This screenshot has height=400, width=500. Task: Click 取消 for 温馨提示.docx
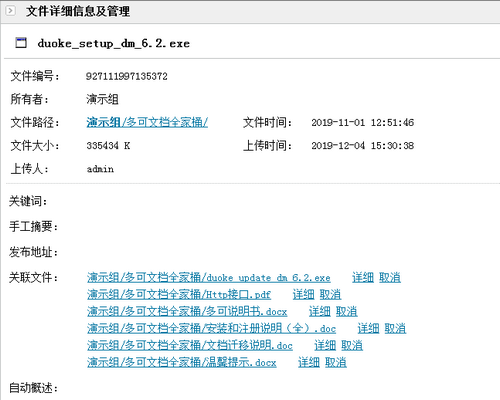point(336,362)
